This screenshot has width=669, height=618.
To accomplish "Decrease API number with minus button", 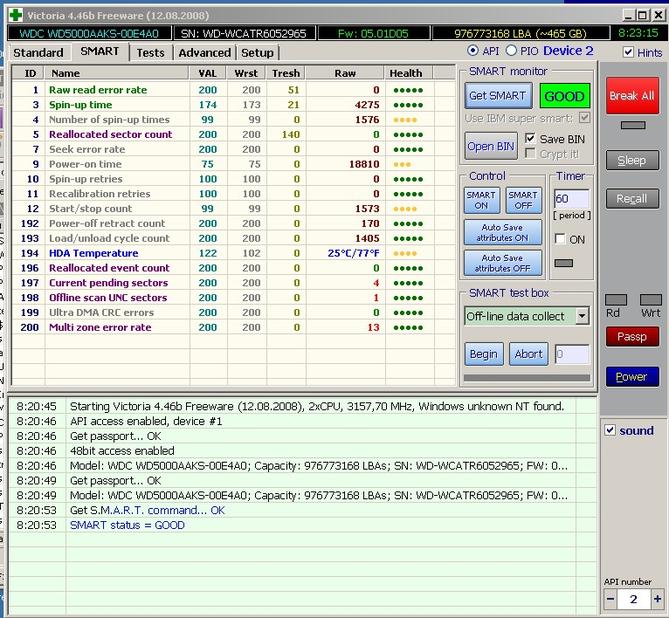I will coord(611,599).
